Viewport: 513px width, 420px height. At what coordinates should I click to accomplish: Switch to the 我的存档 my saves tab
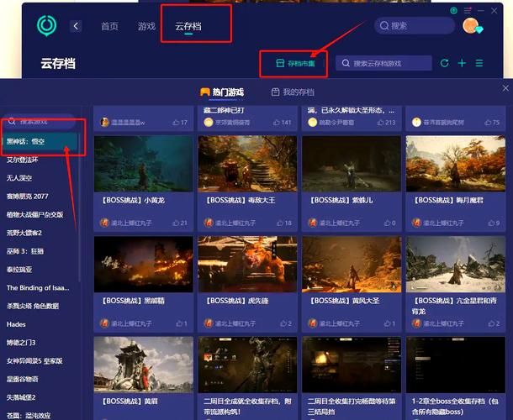pyautogui.click(x=293, y=92)
